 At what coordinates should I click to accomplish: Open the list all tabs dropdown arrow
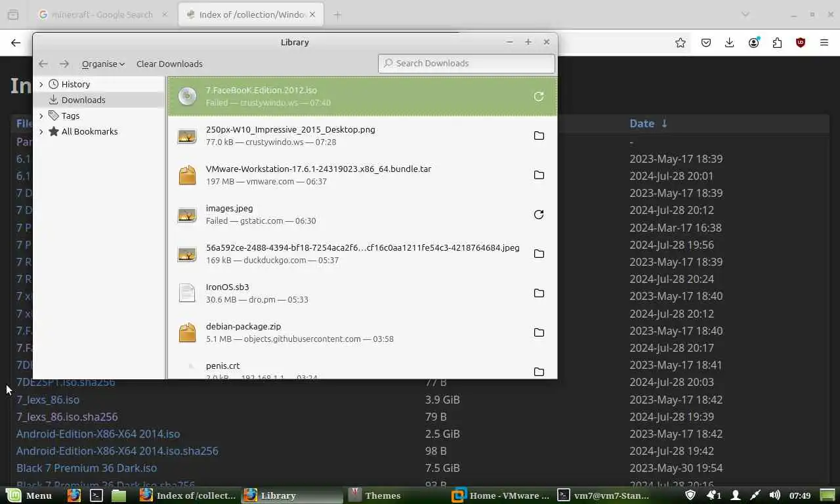[745, 14]
